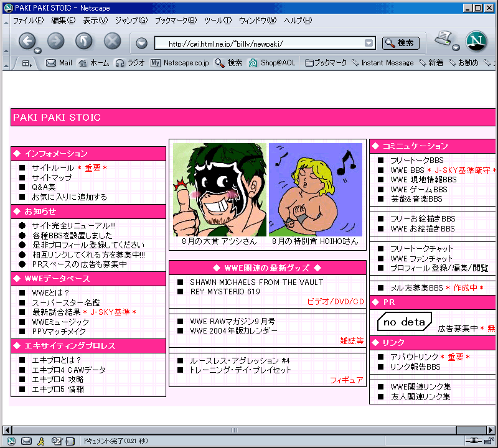Open the ジャンプ(G) menu
Image resolution: width=498 pixels, height=448 pixels.
click(x=131, y=21)
